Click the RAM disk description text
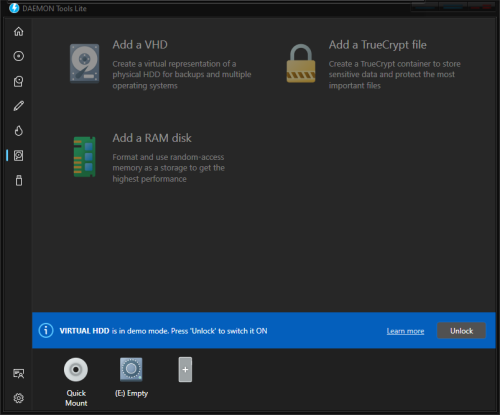This screenshot has width=500, height=415. pos(168,168)
